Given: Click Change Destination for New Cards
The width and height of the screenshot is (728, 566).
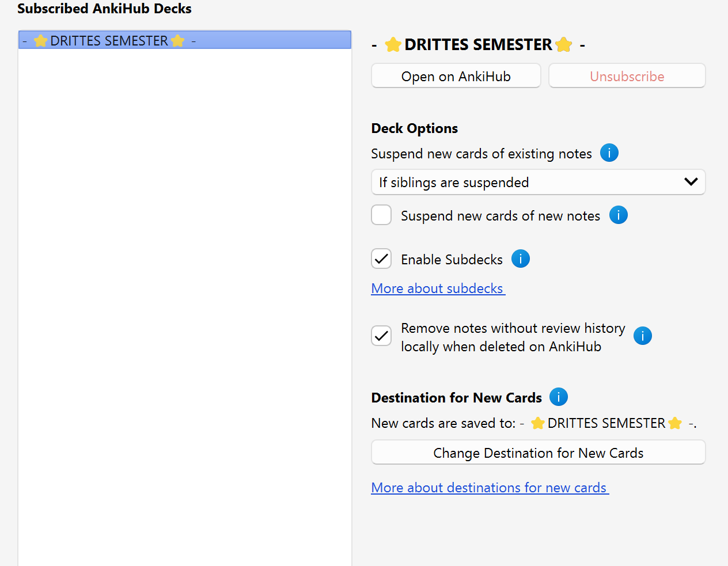Looking at the screenshot, I should [538, 453].
